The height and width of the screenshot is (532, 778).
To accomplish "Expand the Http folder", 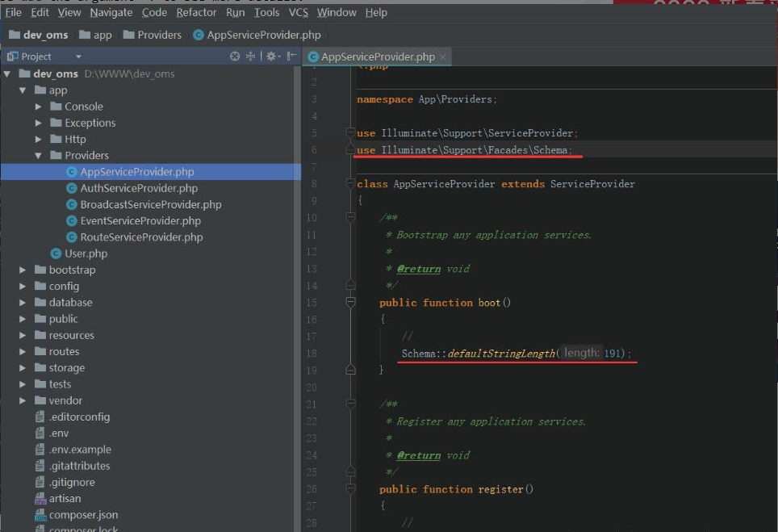I will [38, 140].
